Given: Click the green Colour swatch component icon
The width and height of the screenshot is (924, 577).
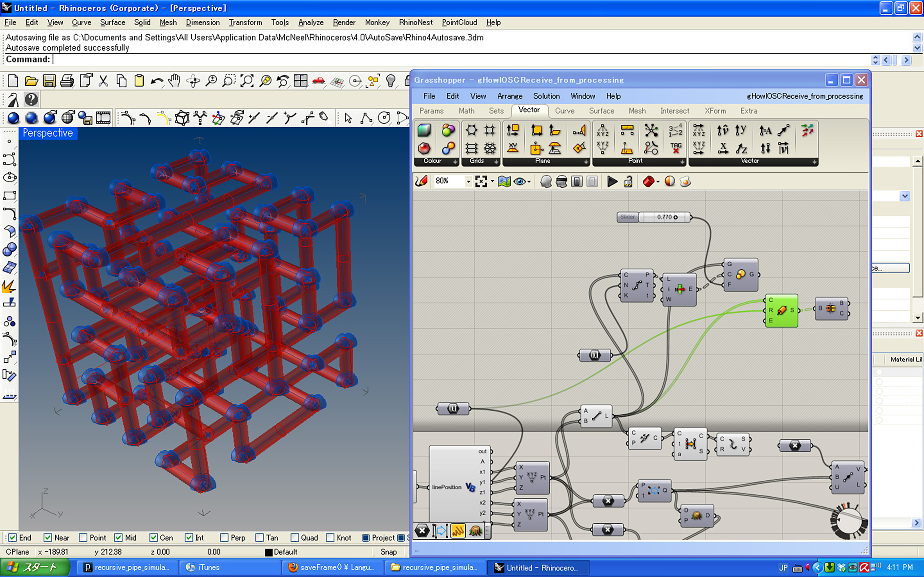Looking at the screenshot, I should pyautogui.click(x=424, y=131).
